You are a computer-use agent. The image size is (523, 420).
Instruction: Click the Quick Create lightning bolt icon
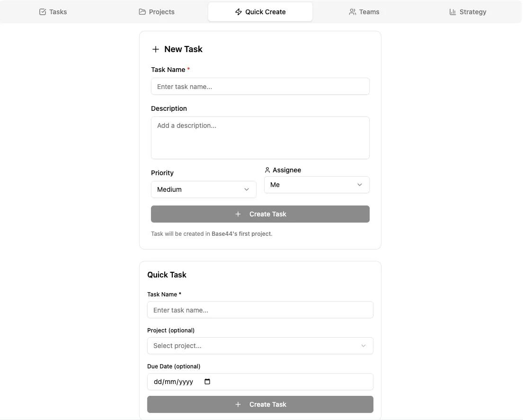[239, 12]
